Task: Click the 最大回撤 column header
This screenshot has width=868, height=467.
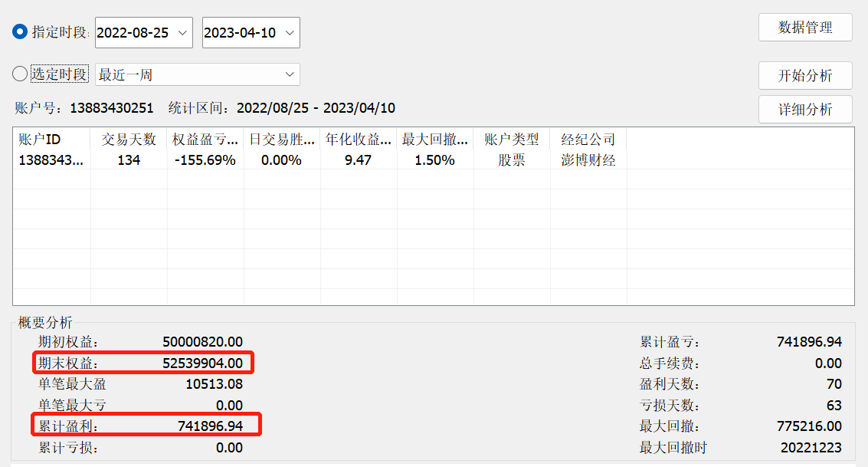Action: coord(435,140)
